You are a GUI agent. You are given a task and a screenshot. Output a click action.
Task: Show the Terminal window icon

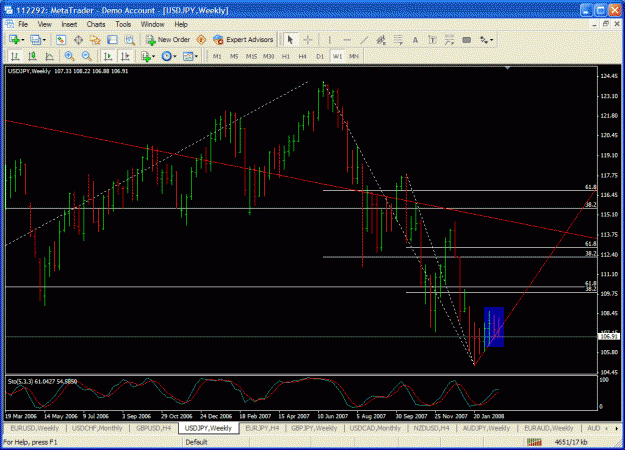click(112, 40)
